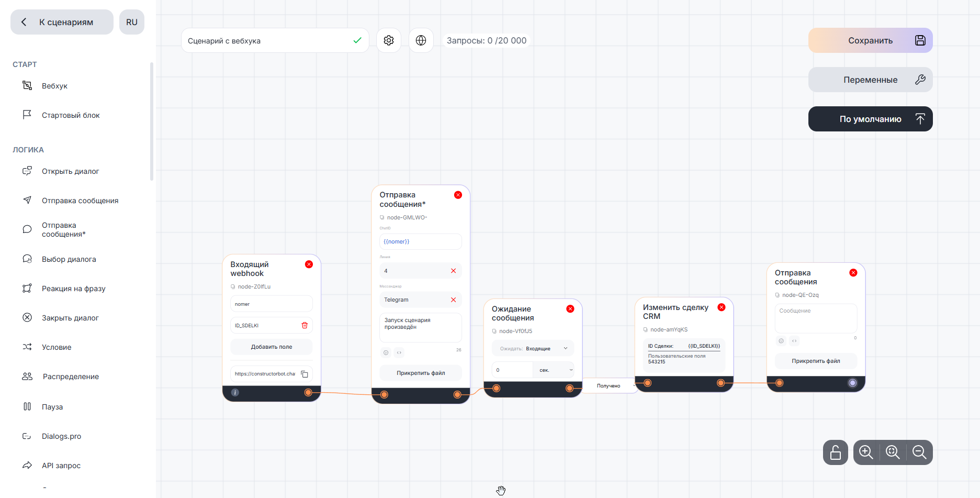Delete the ID_SDELKI field with trash icon
The image size is (980, 498).
click(305, 325)
